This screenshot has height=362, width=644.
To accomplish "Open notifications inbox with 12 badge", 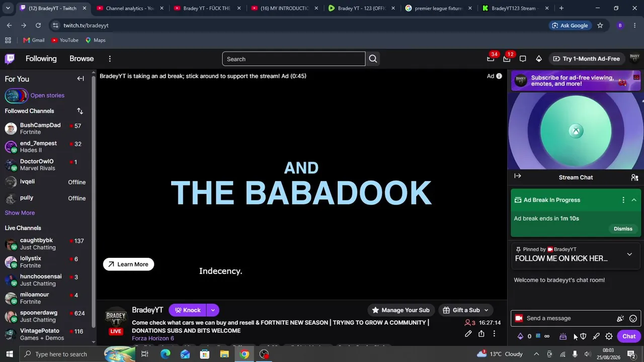I will [x=507, y=59].
